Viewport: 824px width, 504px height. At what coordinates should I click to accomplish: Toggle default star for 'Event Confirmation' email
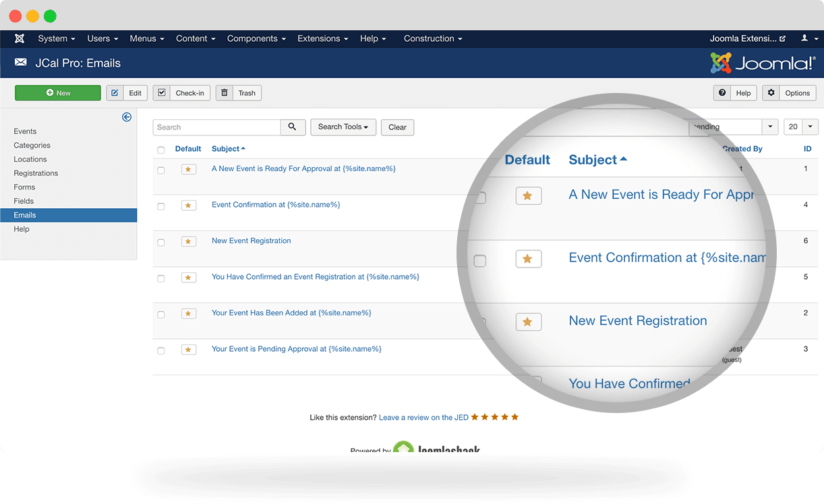(189, 206)
